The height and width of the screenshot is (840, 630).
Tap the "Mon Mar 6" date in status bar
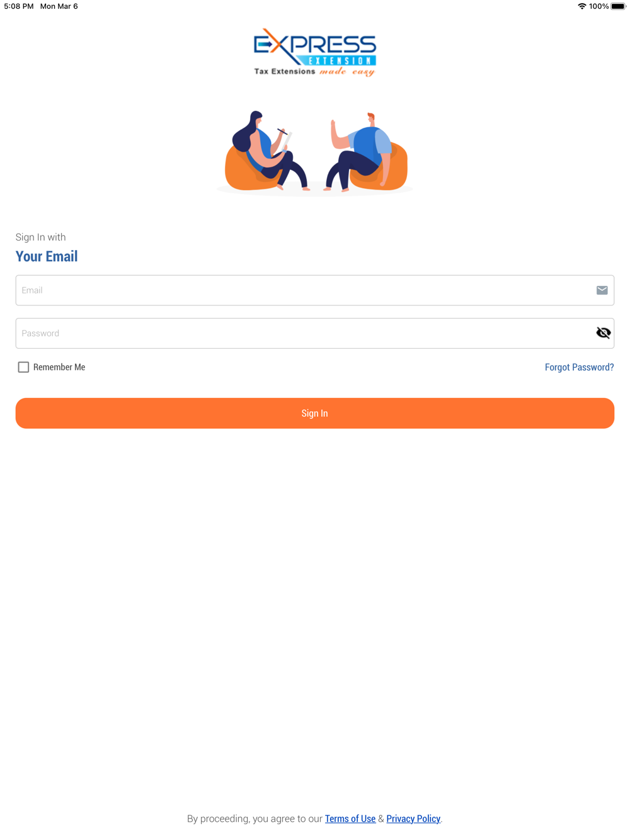pos(59,6)
